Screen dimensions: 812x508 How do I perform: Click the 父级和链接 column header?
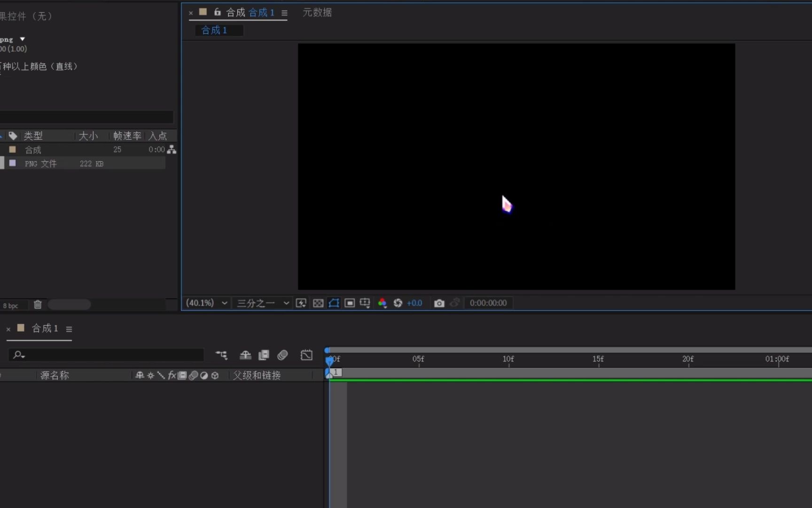point(257,375)
